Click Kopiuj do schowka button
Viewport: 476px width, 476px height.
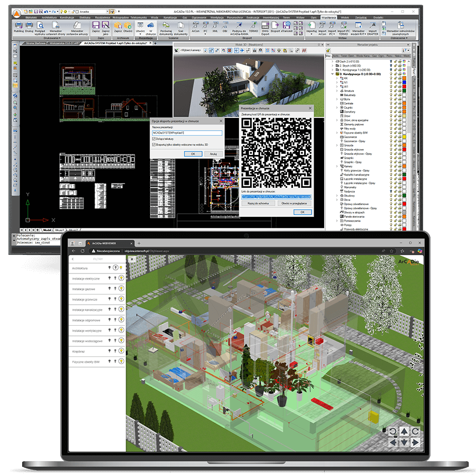(x=258, y=204)
